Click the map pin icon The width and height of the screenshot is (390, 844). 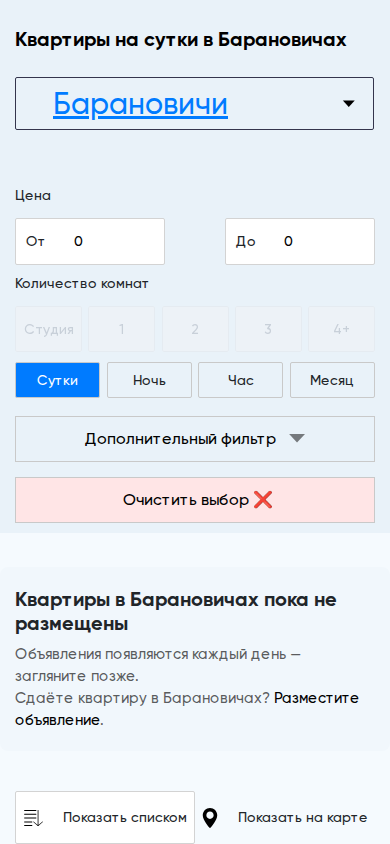(210, 818)
